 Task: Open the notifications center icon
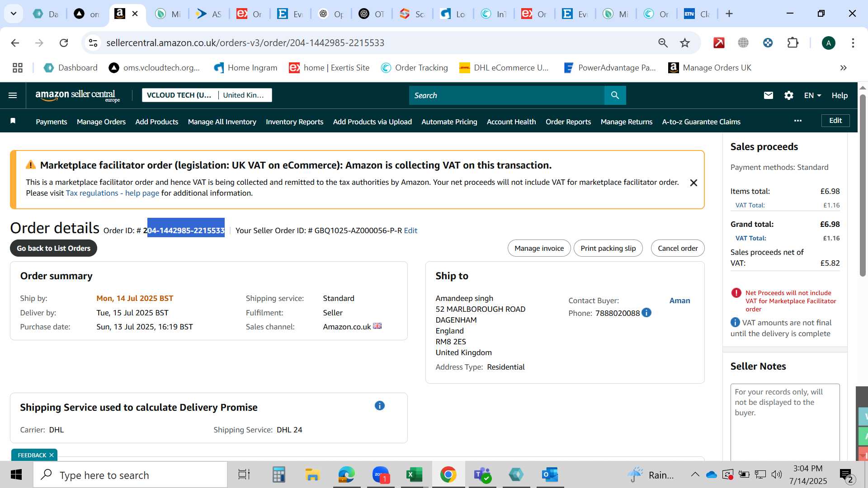click(x=846, y=475)
